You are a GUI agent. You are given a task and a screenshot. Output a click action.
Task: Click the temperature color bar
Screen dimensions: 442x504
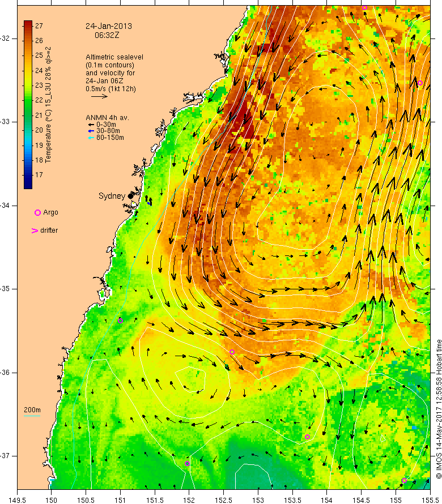pyautogui.click(x=28, y=104)
